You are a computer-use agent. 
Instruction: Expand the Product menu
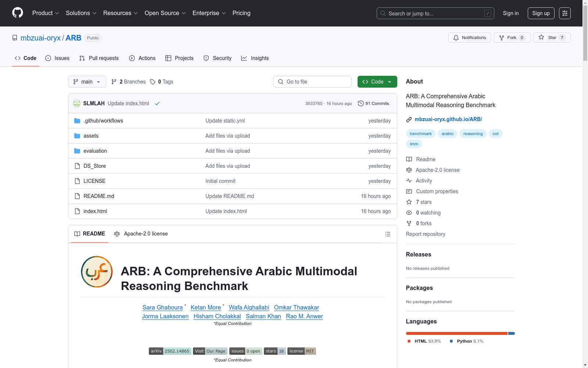(46, 13)
